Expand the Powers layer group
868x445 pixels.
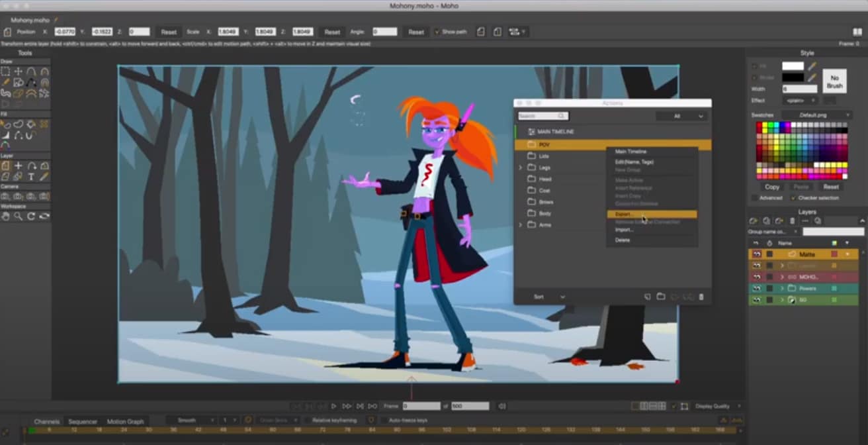[x=782, y=289]
